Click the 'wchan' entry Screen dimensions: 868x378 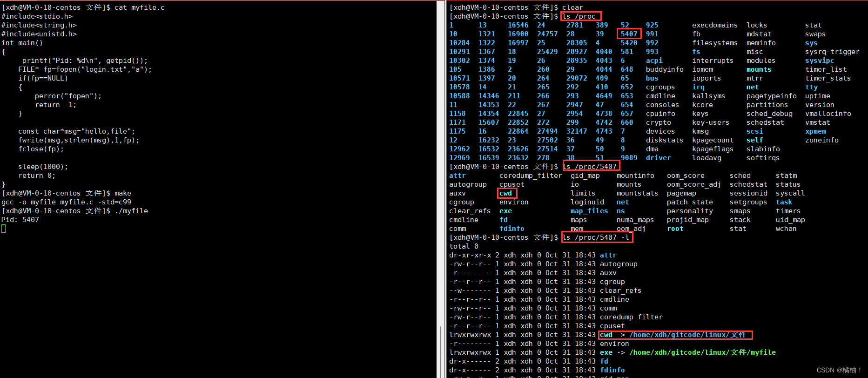coord(786,229)
